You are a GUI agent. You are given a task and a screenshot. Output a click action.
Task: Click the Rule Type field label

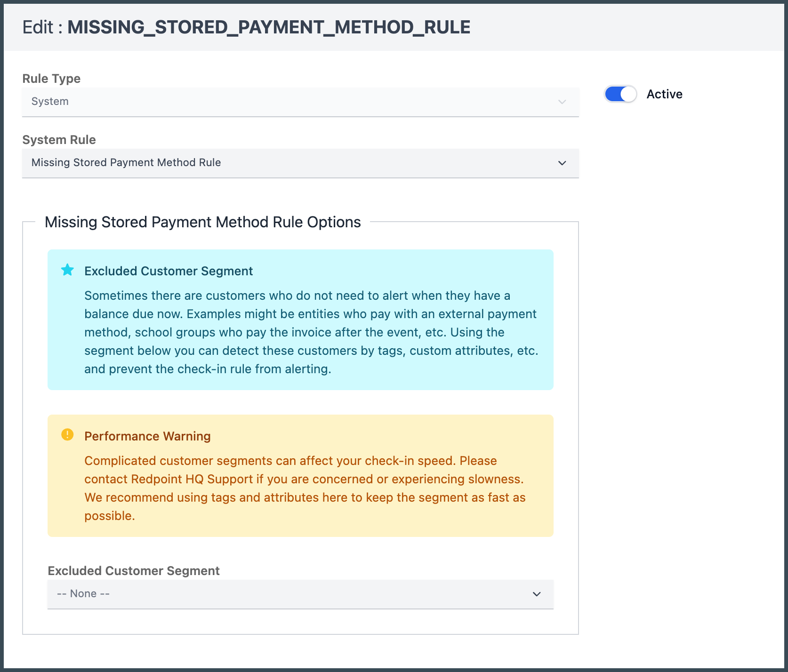pyautogui.click(x=51, y=79)
